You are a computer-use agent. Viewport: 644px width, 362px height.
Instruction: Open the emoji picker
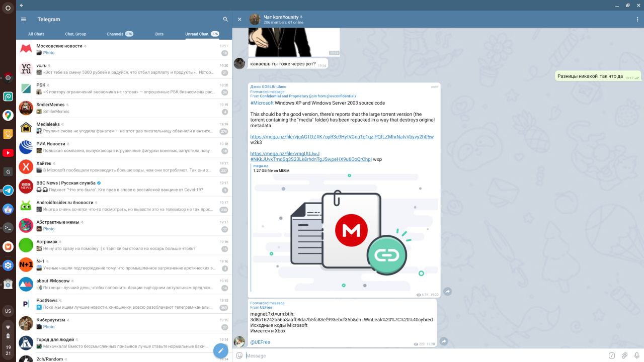coord(239,355)
